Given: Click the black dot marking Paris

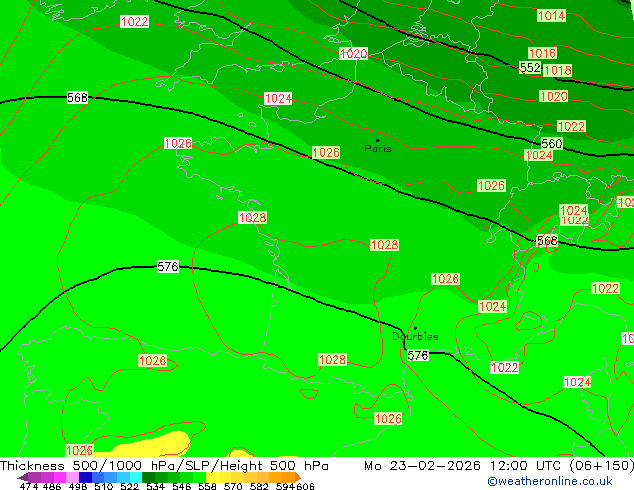Looking at the screenshot, I should click(x=378, y=140).
